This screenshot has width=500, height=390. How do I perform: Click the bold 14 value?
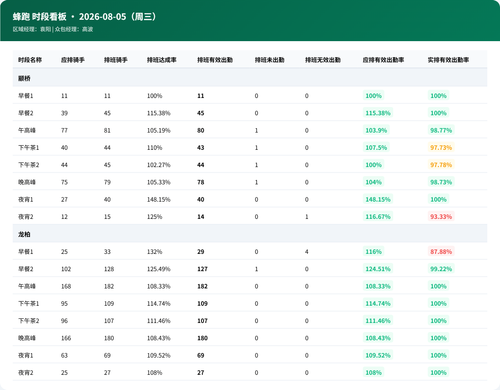201,217
